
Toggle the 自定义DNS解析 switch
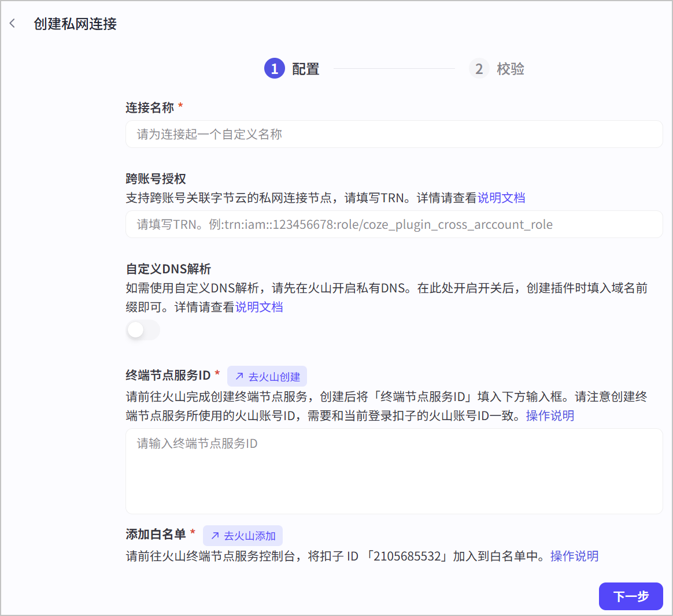[x=143, y=330]
